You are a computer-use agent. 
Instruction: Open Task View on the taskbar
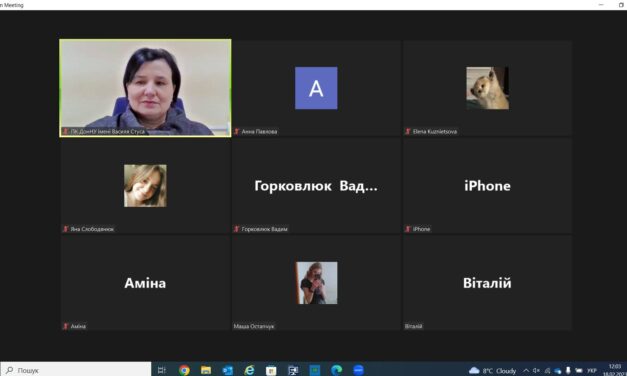[162, 370]
